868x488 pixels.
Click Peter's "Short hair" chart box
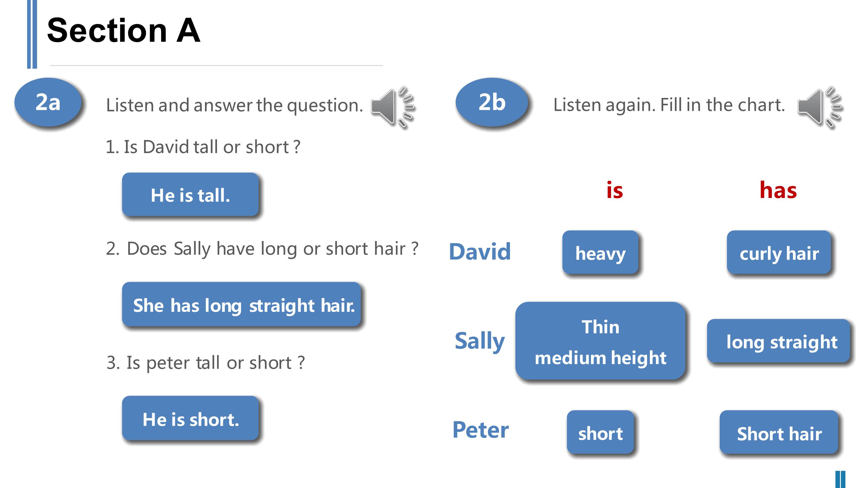779,433
